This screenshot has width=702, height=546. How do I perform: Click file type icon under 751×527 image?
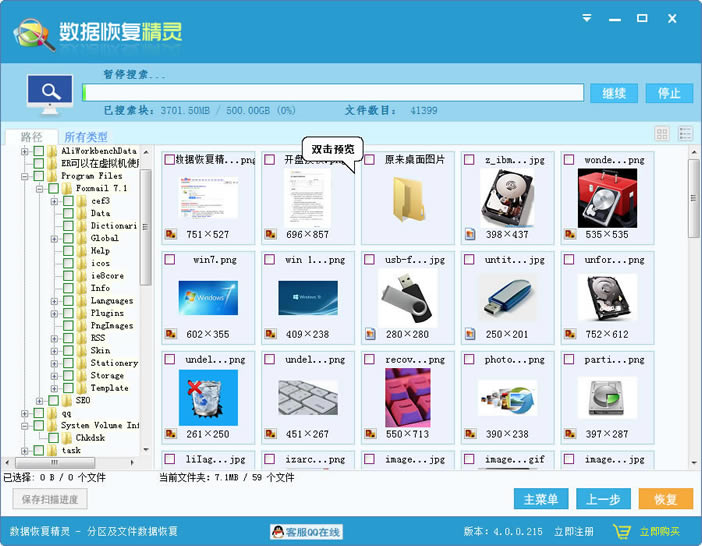(x=171, y=234)
